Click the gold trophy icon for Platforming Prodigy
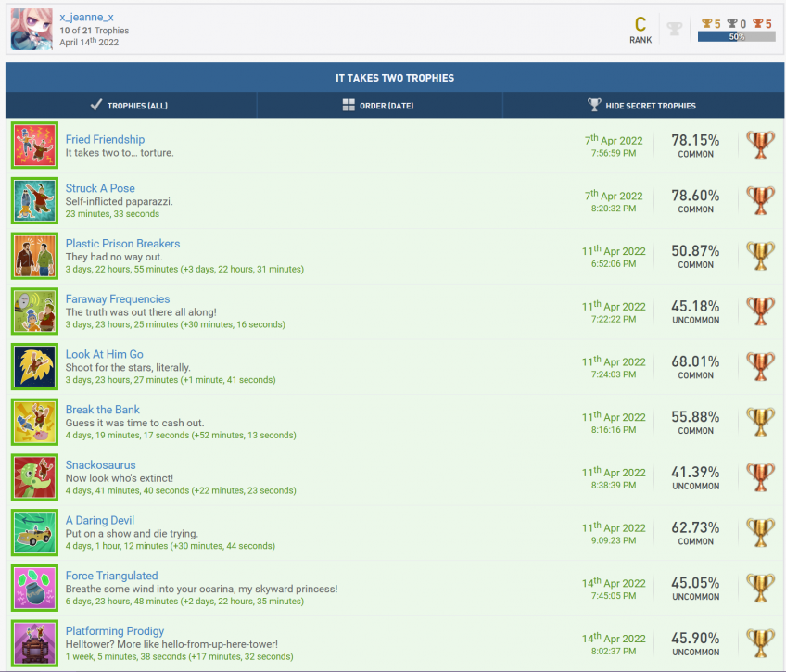Image resolution: width=786 pixels, height=672 pixels. (760, 642)
